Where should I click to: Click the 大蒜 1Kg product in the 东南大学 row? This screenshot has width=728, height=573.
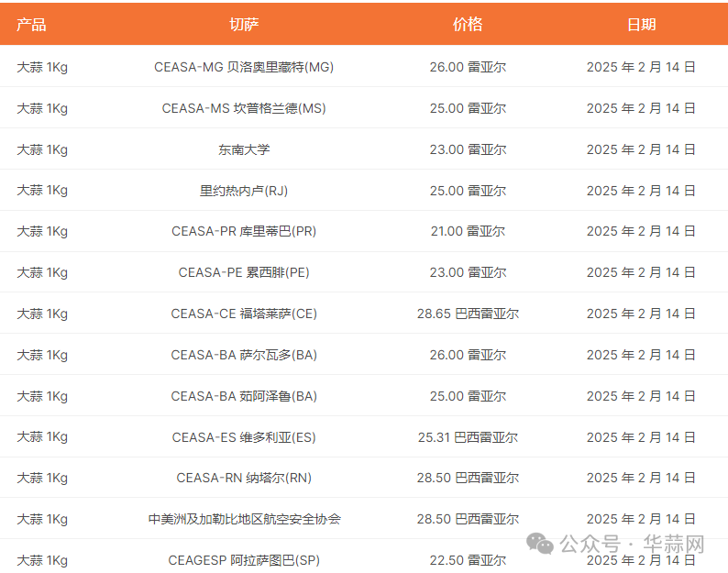[42, 150]
